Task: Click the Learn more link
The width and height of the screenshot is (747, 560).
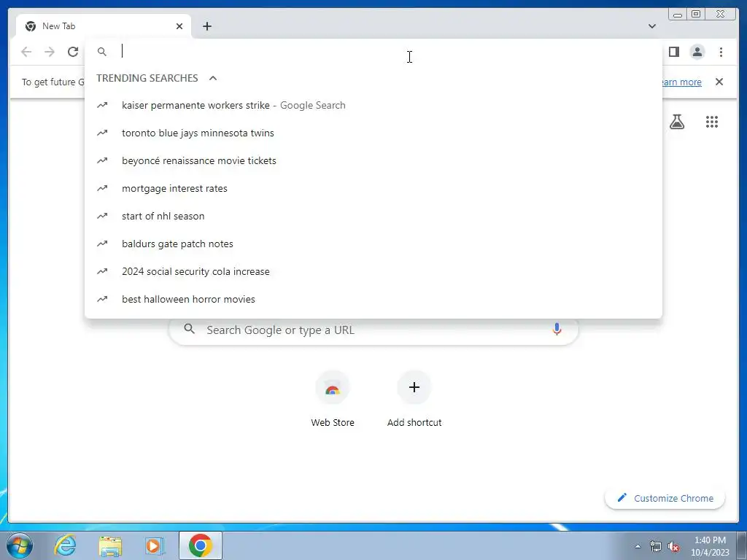Action: coord(681,82)
